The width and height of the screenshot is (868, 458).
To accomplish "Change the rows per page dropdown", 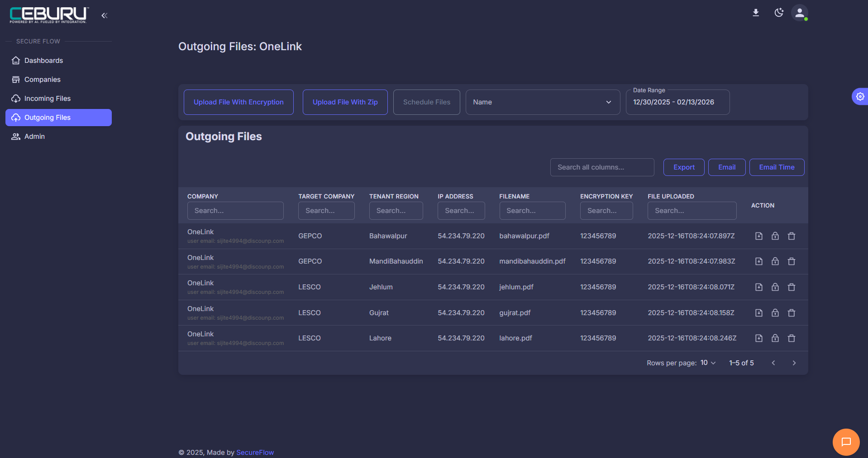I will pyautogui.click(x=708, y=363).
